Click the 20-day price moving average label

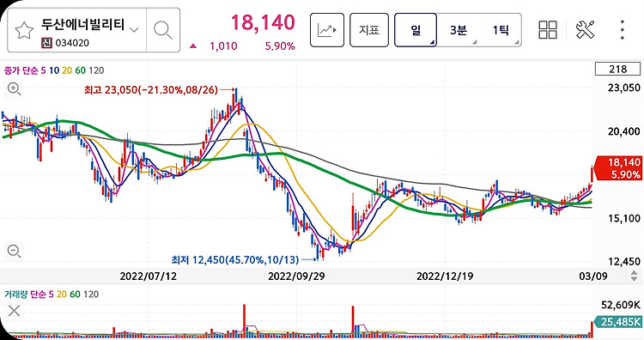pyautogui.click(x=67, y=70)
